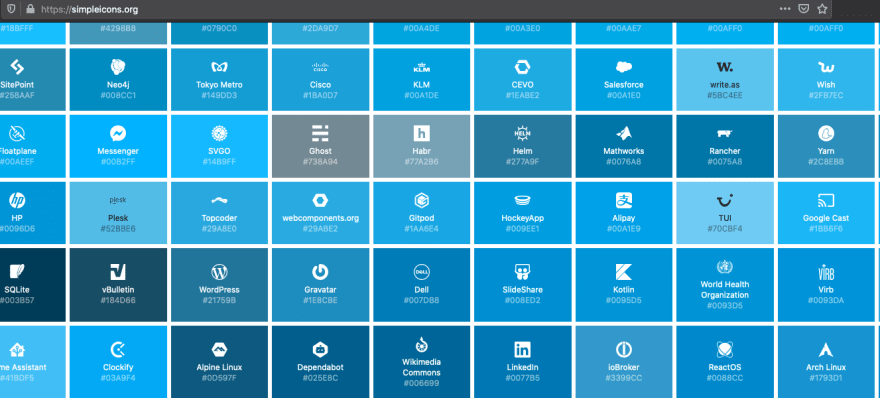
Task: Copy Helm hex color #277A9F
Action: coord(522,162)
